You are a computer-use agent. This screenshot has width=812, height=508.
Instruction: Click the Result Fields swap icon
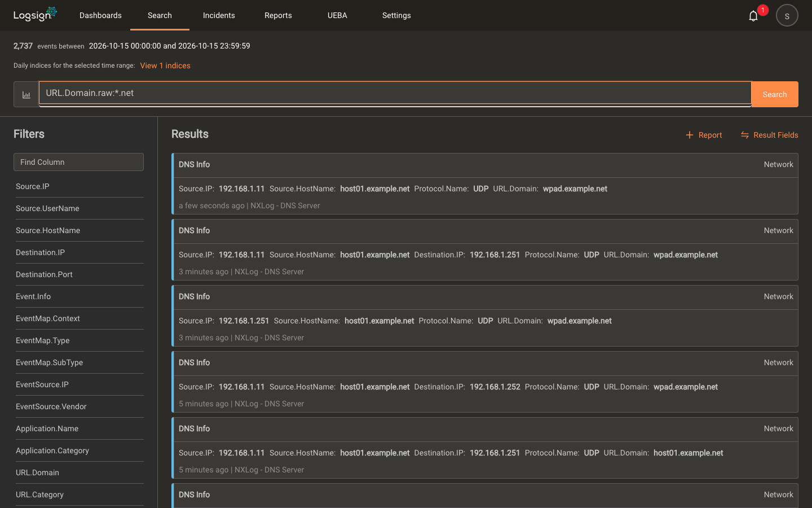744,135
